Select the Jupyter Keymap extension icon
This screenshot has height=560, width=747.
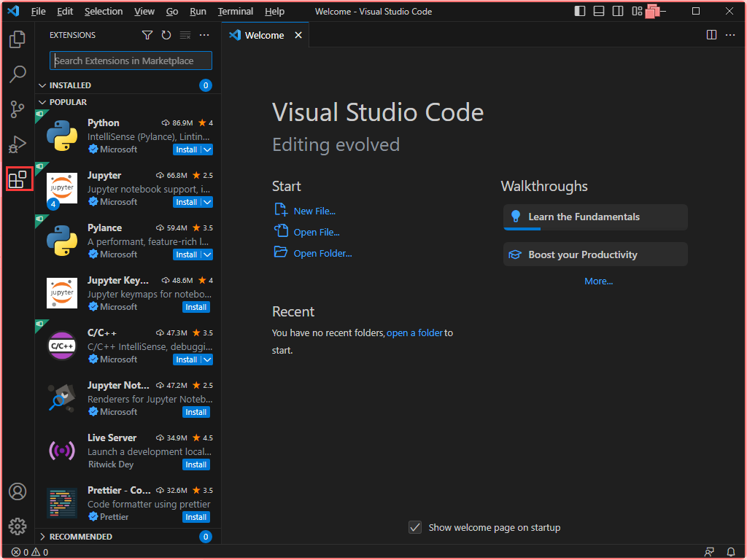point(62,293)
